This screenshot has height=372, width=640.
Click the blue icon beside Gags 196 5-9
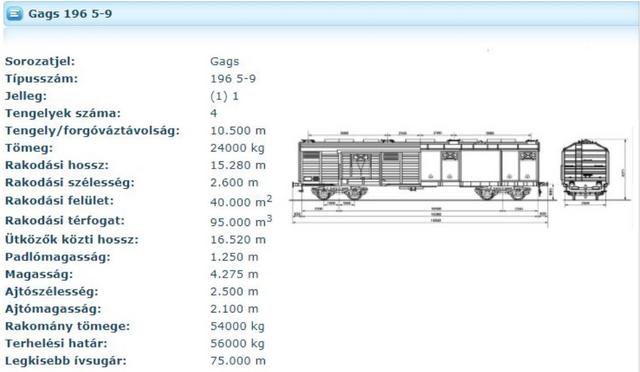tap(15, 14)
